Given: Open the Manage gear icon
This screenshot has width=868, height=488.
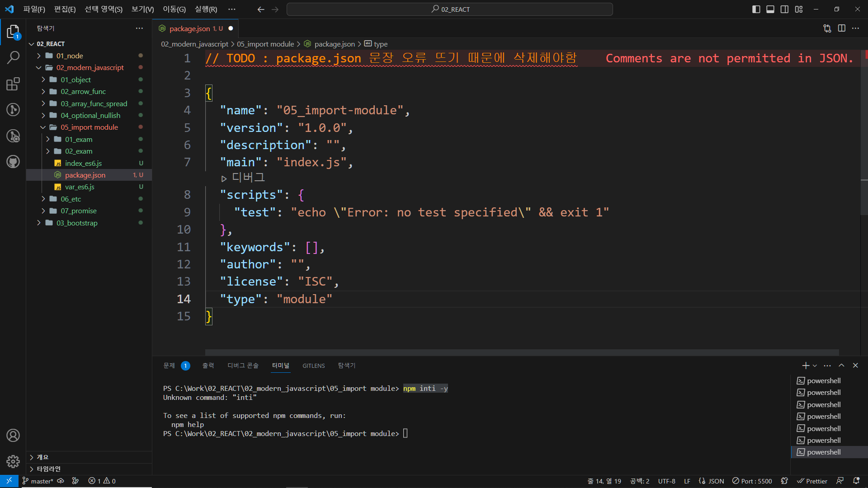Looking at the screenshot, I should [13, 461].
